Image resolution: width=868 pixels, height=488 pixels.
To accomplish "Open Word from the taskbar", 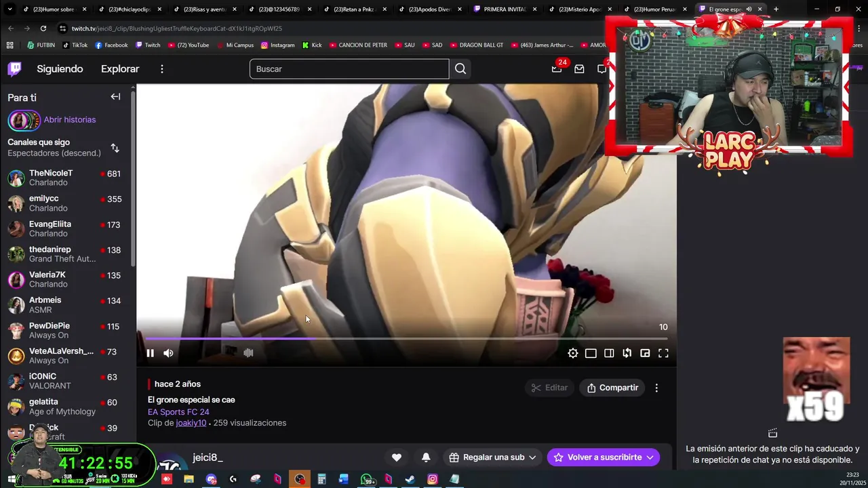I will (x=344, y=479).
